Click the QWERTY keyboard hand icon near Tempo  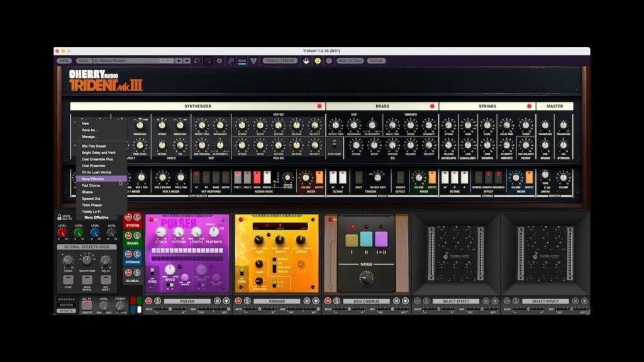coord(306,61)
